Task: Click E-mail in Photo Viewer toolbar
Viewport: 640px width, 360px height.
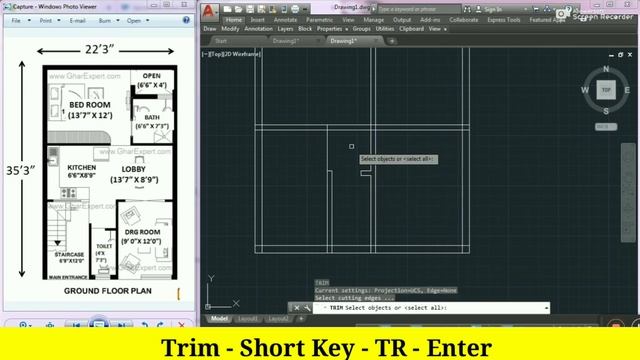Action: (x=77, y=20)
